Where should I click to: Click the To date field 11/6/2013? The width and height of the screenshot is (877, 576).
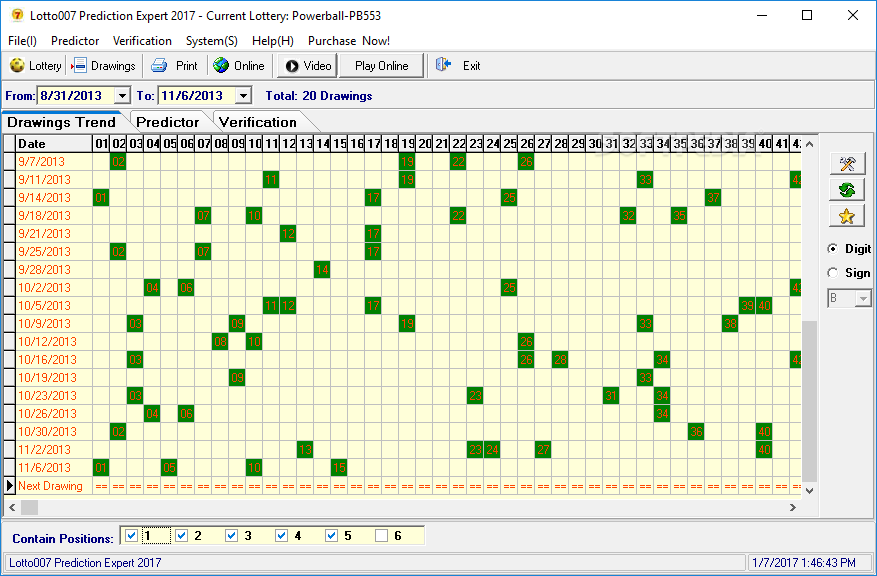coord(197,96)
